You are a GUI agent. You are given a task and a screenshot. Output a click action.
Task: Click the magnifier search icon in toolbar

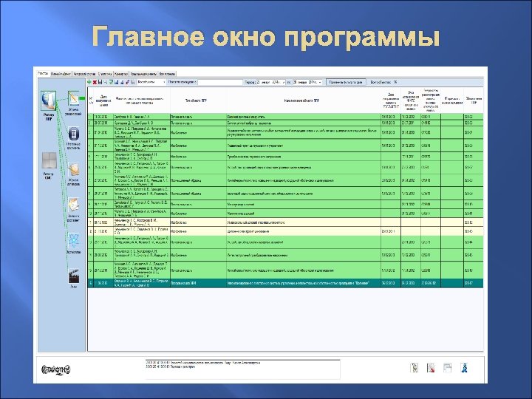coord(106,82)
